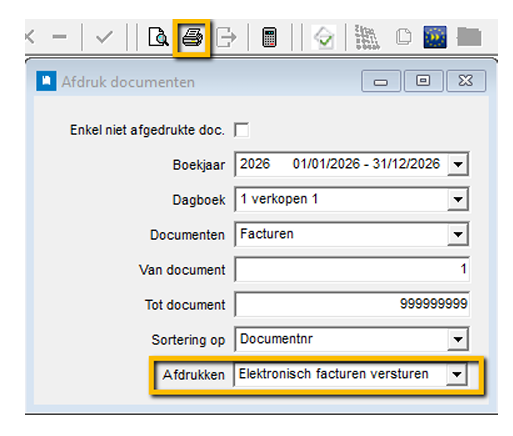
Task: Click the checkmark confirm icon
Action: 104,37
